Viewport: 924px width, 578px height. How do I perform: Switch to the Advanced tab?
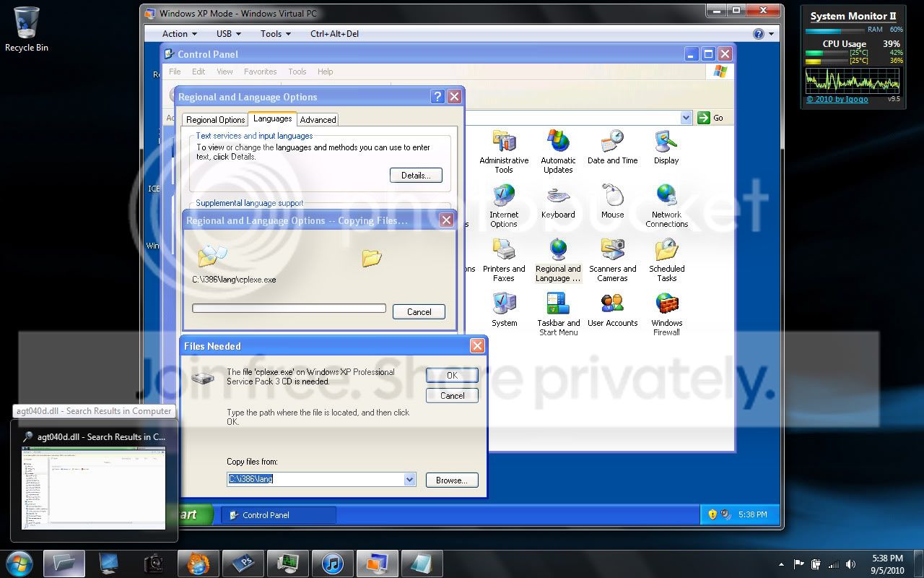click(318, 120)
